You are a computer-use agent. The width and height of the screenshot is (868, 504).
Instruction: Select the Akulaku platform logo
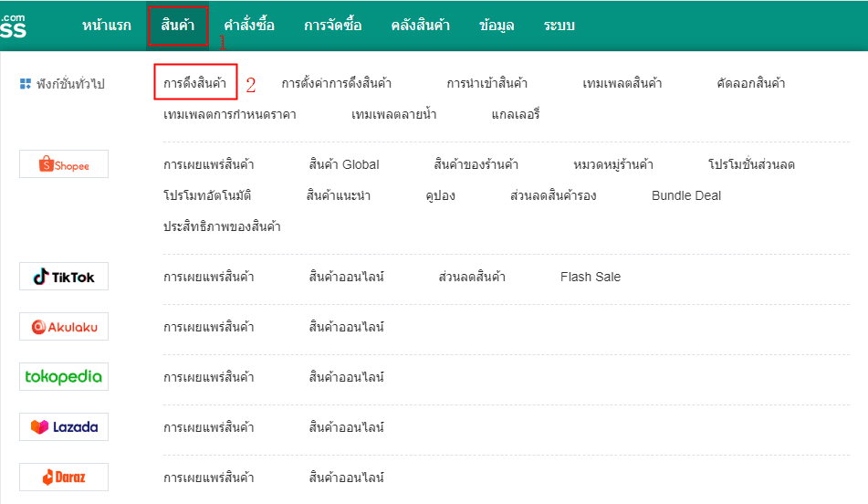pos(64,327)
